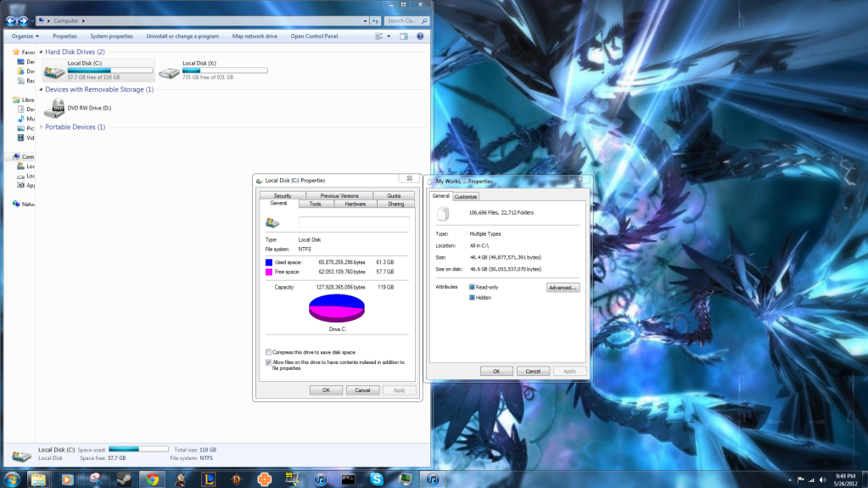The width and height of the screenshot is (868, 488).
Task: Click Map network drive in toolbar
Action: point(255,36)
